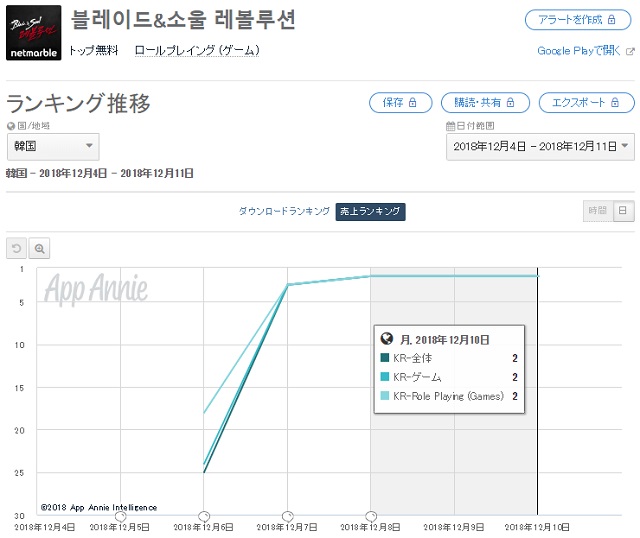640x538 pixels.
Task: Click the globe icon next to 国/地域
Action: coord(11,126)
